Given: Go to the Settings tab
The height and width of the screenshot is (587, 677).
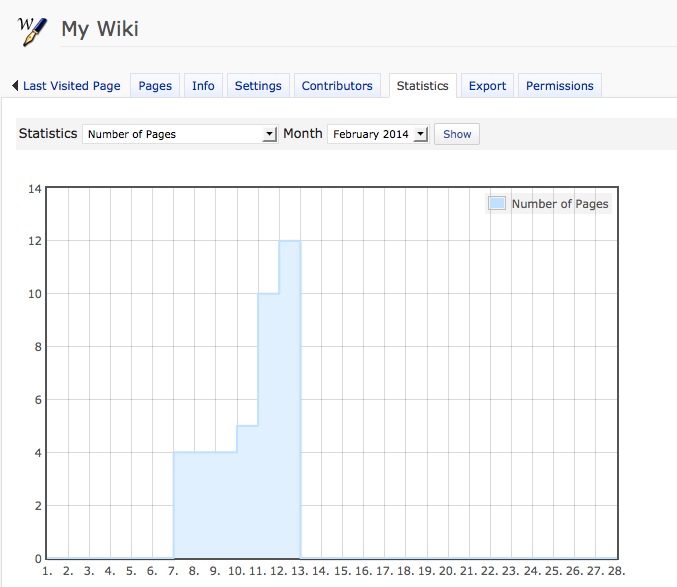Looking at the screenshot, I should [258, 86].
